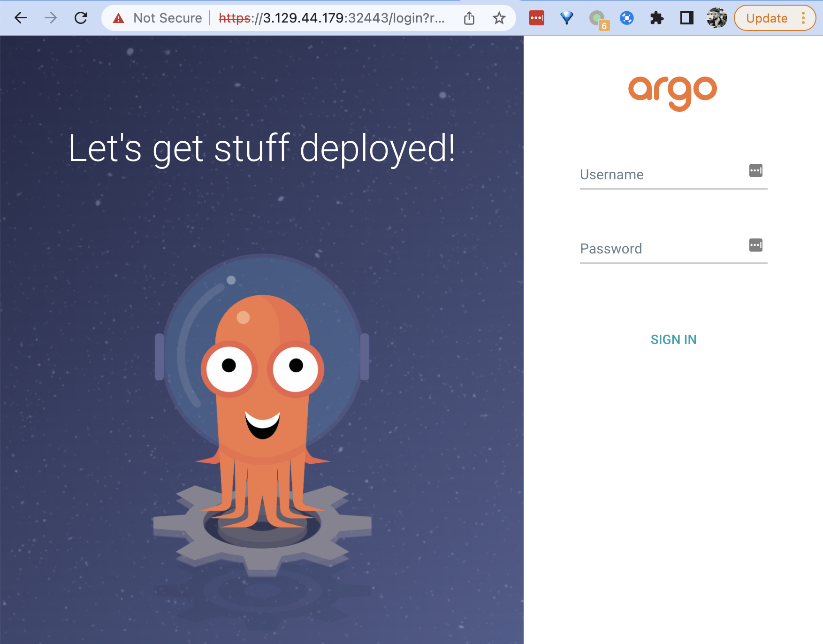Open the extension with badge 6
823x644 pixels.
pos(598,19)
